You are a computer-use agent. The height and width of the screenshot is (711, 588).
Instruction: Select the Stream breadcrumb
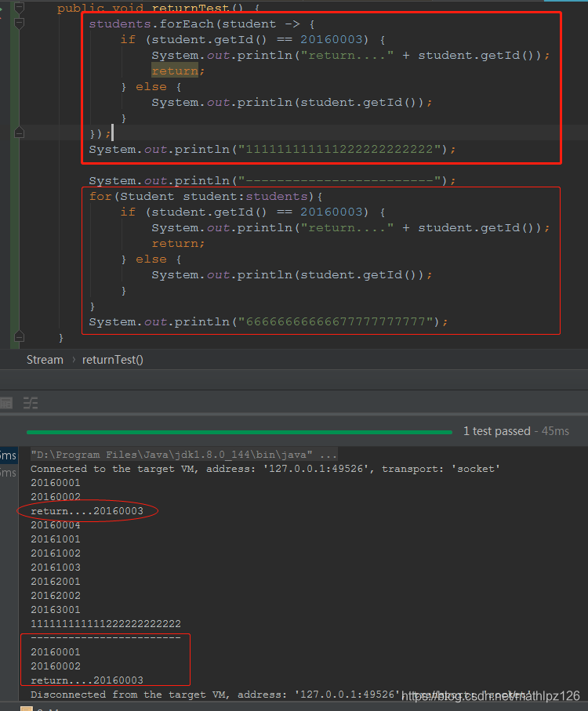tap(45, 360)
